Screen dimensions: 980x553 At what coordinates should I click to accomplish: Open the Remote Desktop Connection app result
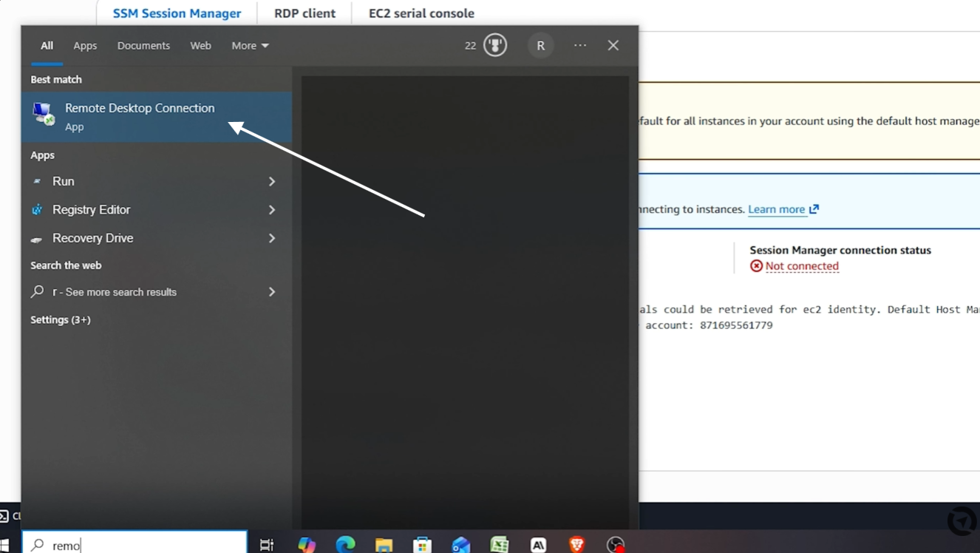156,117
